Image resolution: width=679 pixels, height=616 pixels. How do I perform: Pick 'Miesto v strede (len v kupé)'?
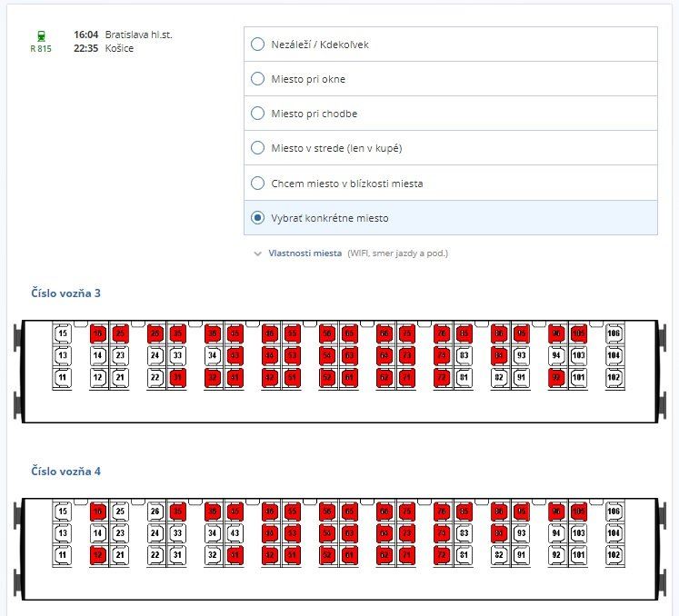pyautogui.click(x=257, y=148)
